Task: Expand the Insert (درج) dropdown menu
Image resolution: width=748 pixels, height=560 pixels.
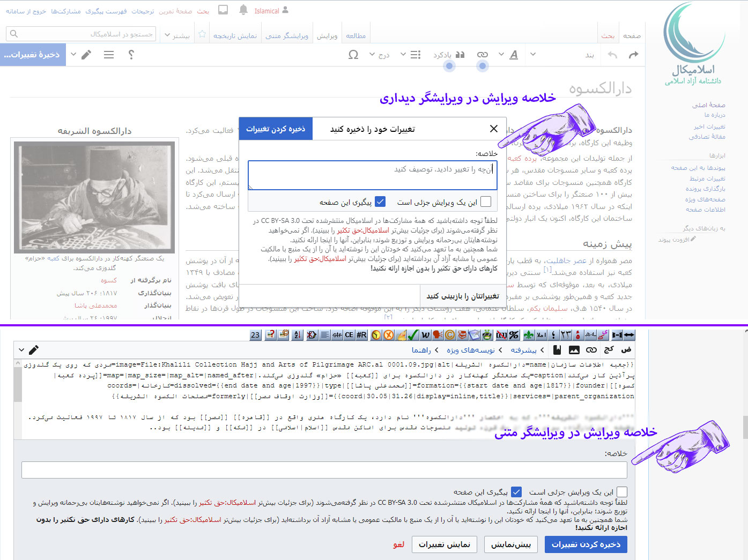Action: (x=380, y=55)
